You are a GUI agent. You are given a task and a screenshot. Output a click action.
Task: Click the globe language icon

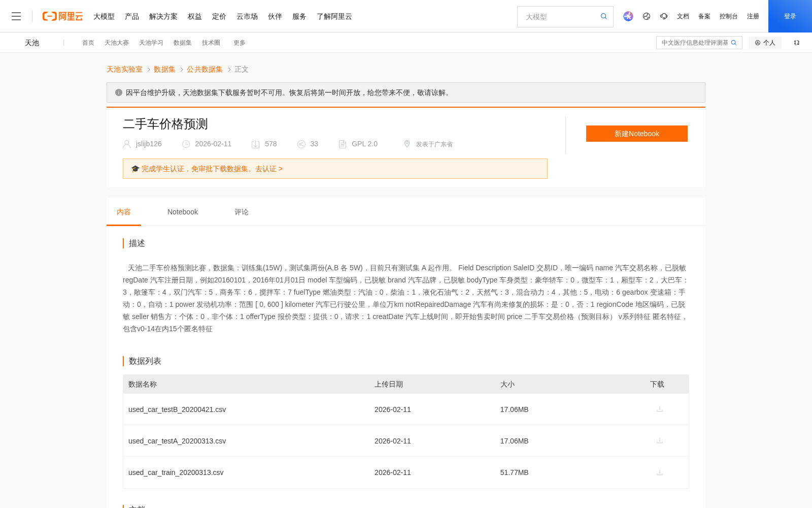[647, 16]
